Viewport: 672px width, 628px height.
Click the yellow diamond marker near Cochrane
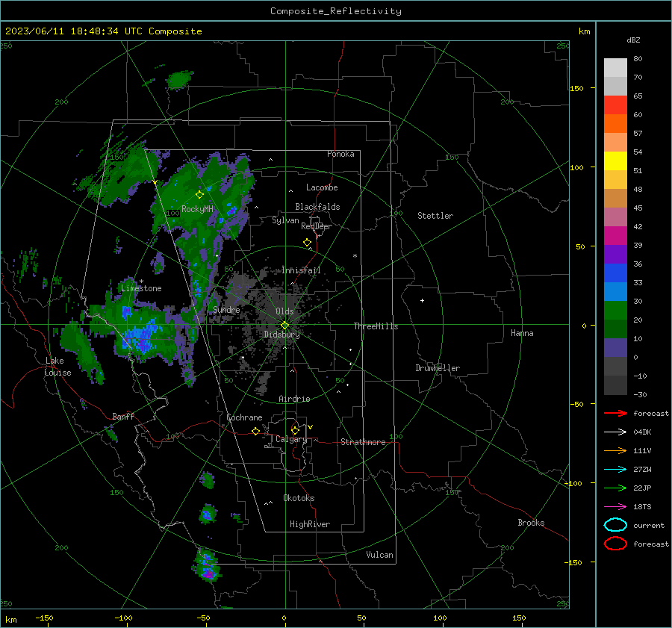click(256, 431)
